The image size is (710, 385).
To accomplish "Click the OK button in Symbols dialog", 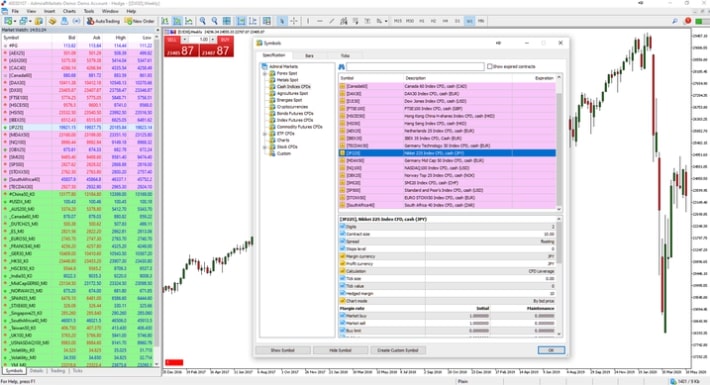I will tap(551, 350).
